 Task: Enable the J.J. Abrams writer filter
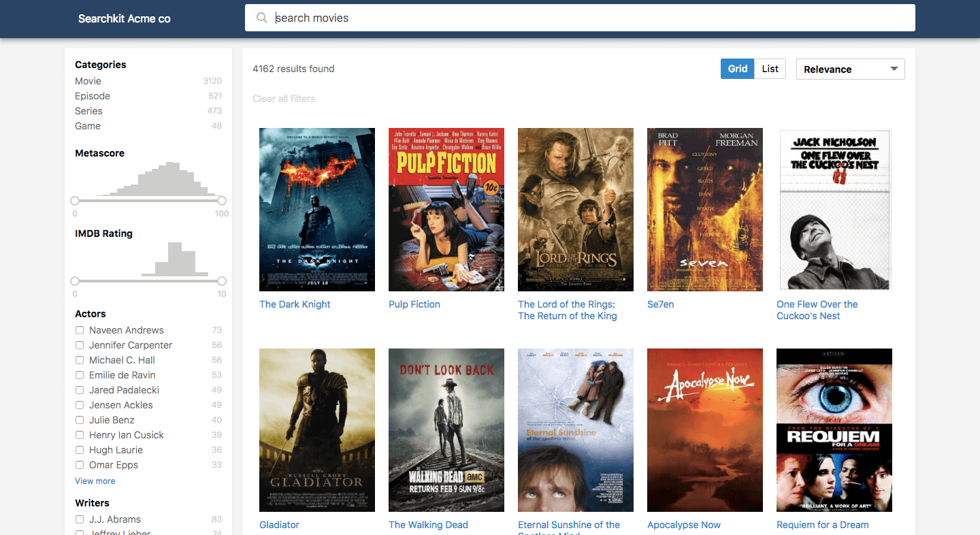79,519
